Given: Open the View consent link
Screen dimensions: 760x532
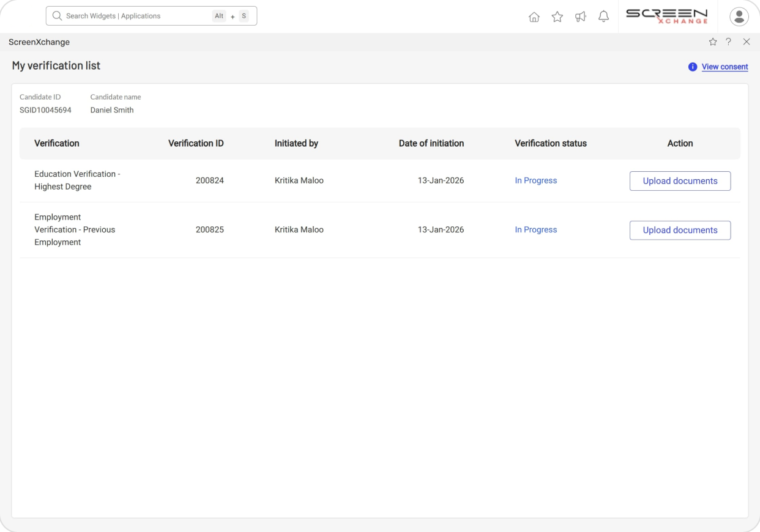Looking at the screenshot, I should (x=725, y=67).
